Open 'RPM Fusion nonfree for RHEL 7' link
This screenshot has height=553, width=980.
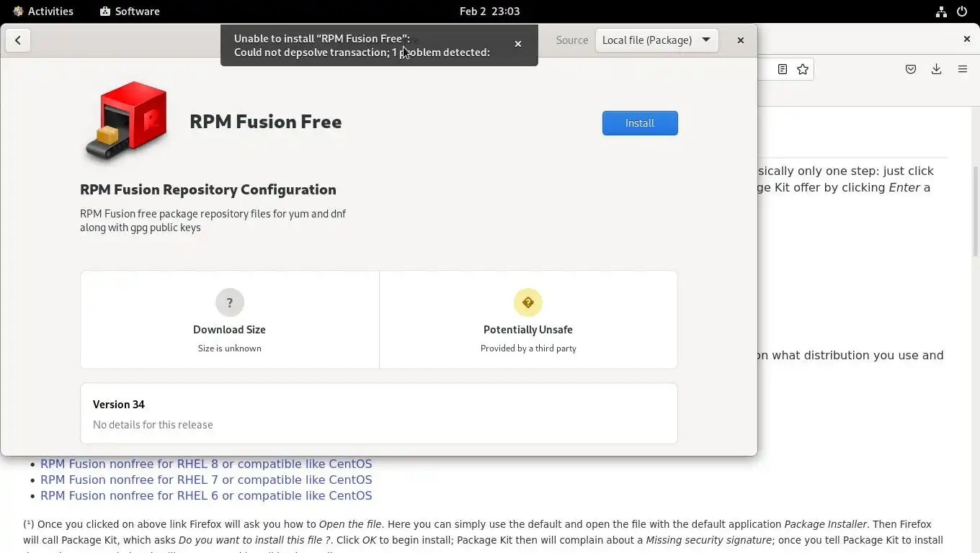pyautogui.click(x=206, y=480)
